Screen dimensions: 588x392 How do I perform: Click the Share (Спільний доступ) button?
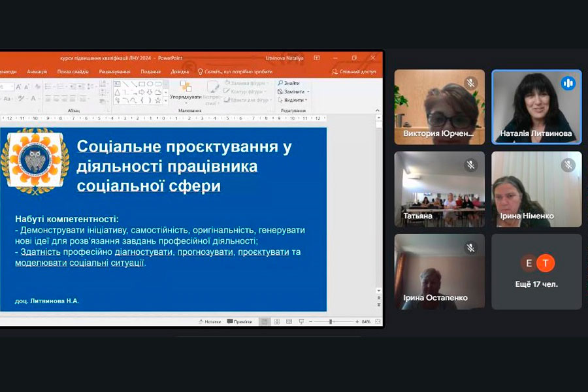point(354,72)
